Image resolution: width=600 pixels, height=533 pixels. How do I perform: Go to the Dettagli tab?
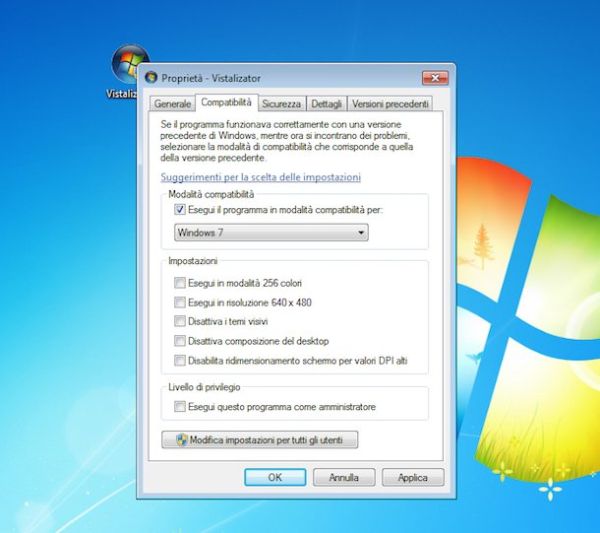click(326, 103)
